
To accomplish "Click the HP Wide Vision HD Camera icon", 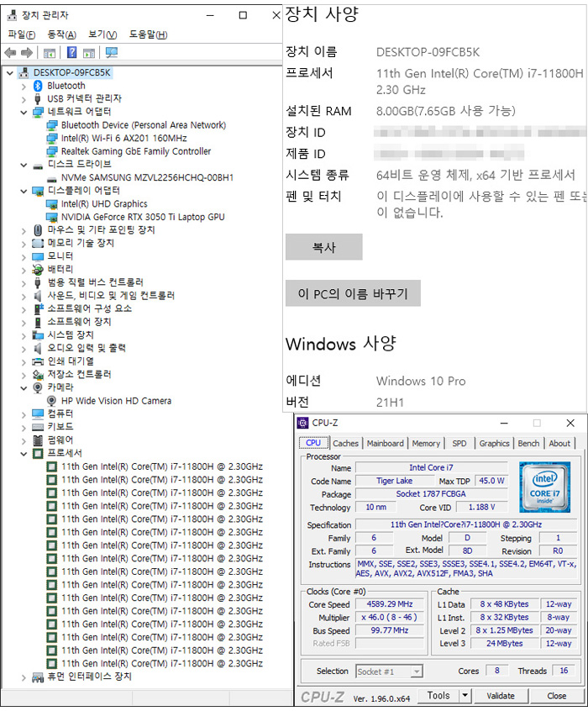I will pyautogui.click(x=52, y=401).
